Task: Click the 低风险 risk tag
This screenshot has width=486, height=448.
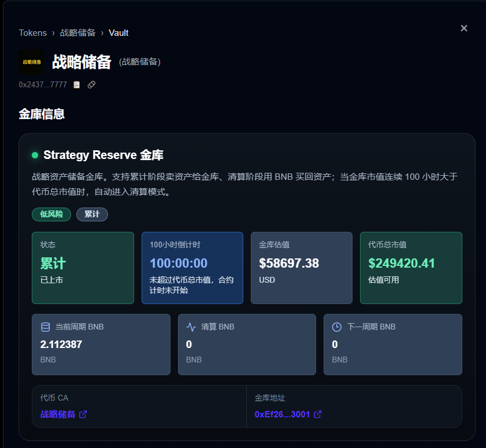Action: pyautogui.click(x=51, y=214)
